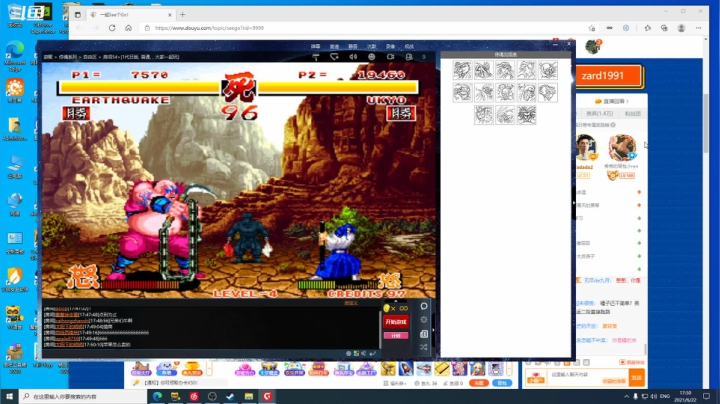Screen dimensions: 720x404
Task: Click the orange send button in Douyu chat
Action: [636, 378]
